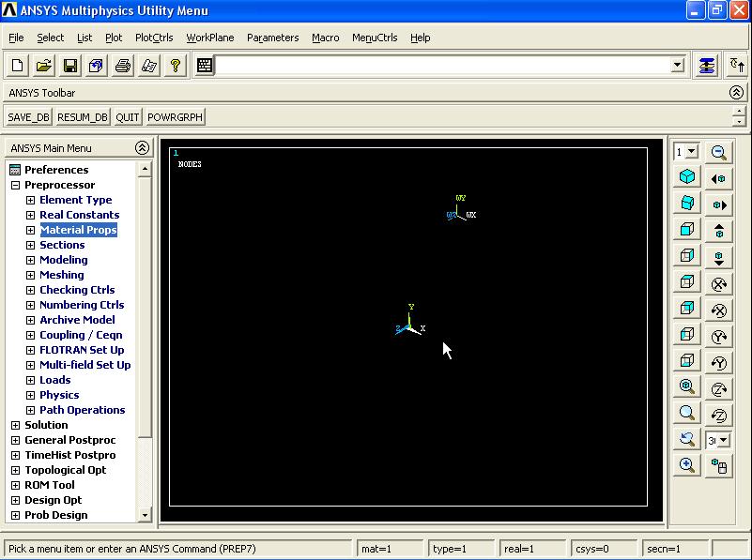
Task: Click the fit view magnifier icon
Action: click(x=687, y=386)
